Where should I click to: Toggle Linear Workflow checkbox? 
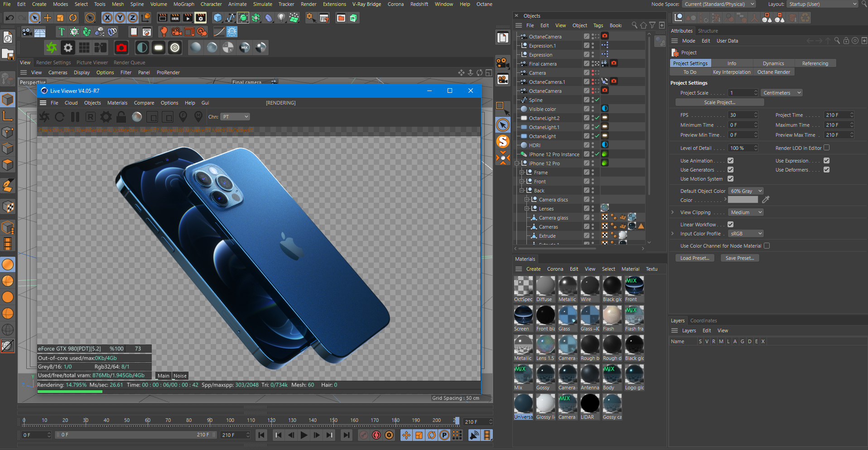coord(731,225)
